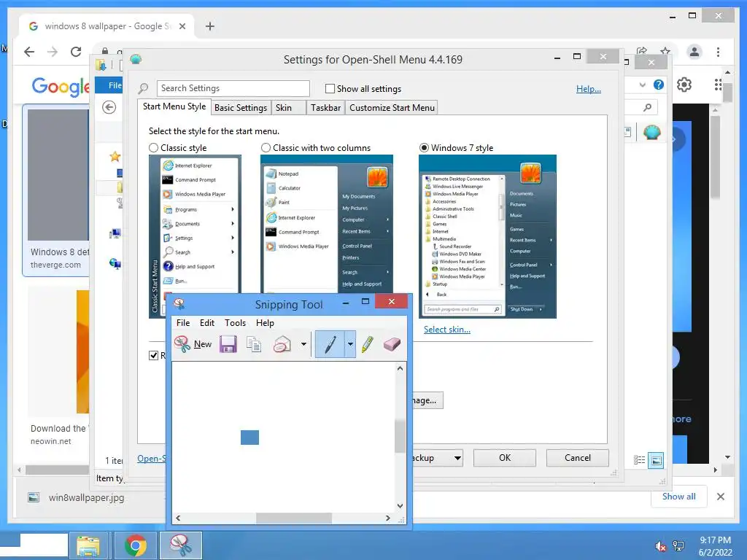Expand the Explorer ribbon chevron
747x560 pixels.
(642, 85)
